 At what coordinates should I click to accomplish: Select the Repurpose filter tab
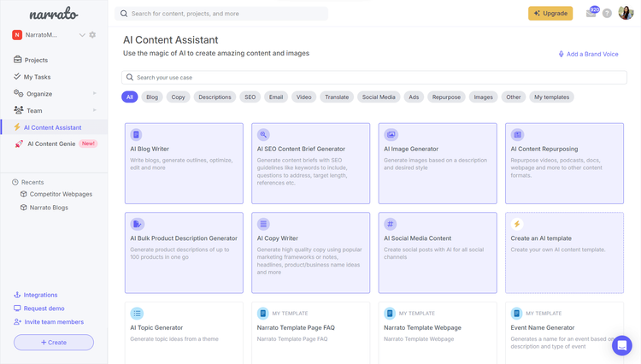pos(446,97)
